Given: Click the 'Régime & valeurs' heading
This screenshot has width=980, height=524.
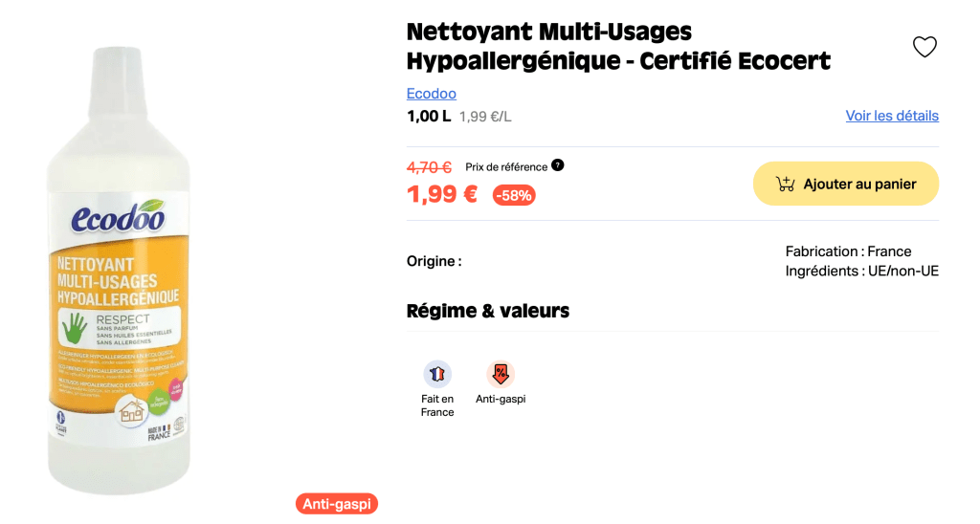Looking at the screenshot, I should [488, 311].
